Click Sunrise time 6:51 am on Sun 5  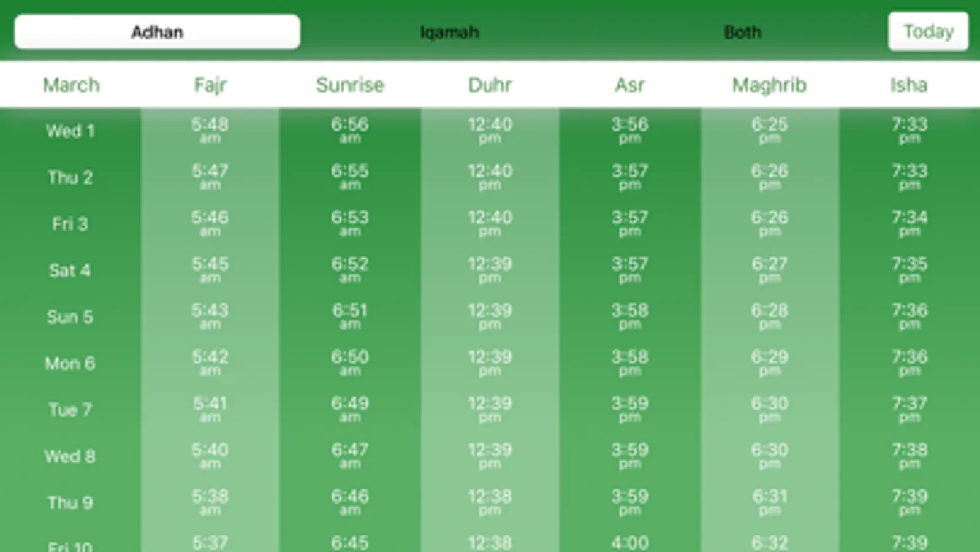click(x=350, y=316)
